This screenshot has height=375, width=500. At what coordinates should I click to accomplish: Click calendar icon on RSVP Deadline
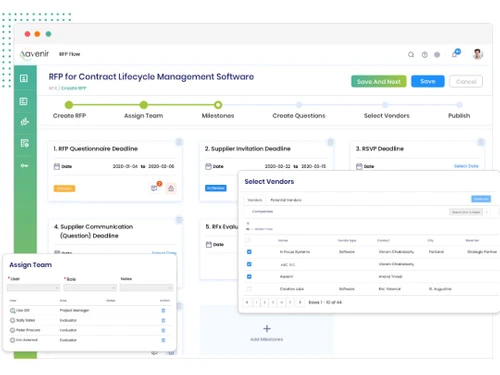(x=359, y=166)
